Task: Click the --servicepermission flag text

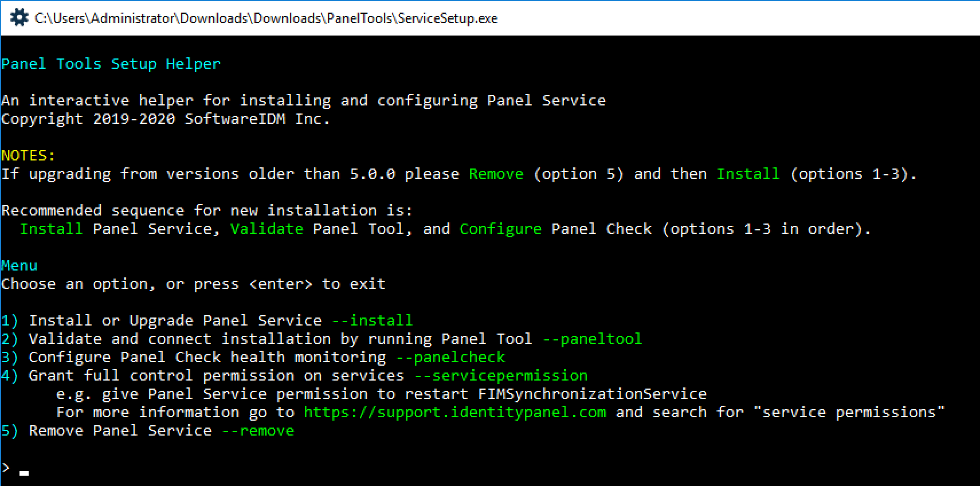Action: [501, 375]
